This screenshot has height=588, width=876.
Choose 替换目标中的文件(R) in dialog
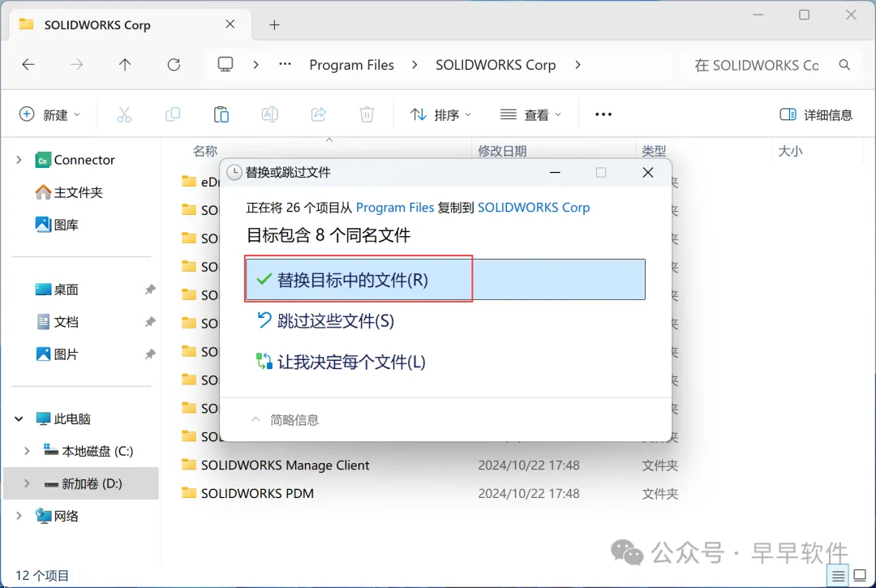[445, 279]
